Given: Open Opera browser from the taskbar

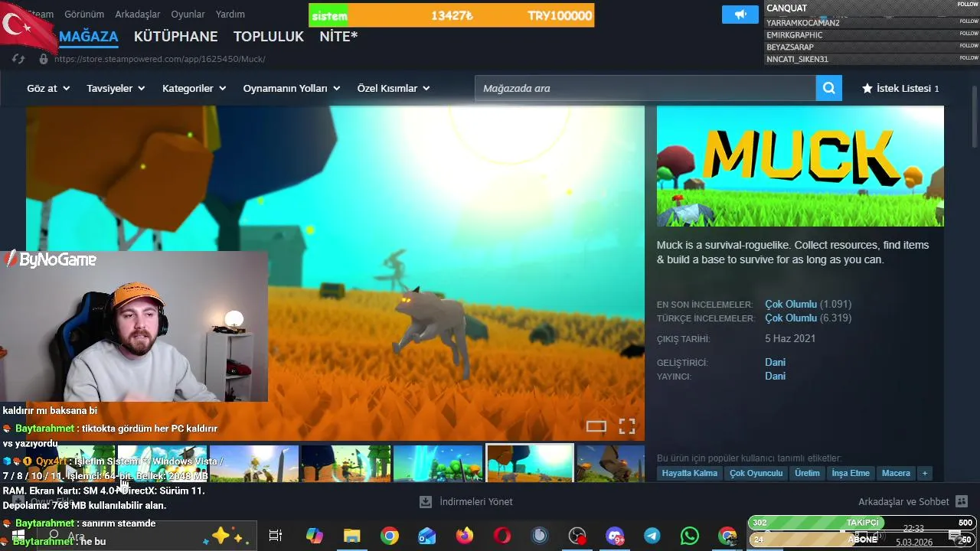Looking at the screenshot, I should [x=502, y=536].
